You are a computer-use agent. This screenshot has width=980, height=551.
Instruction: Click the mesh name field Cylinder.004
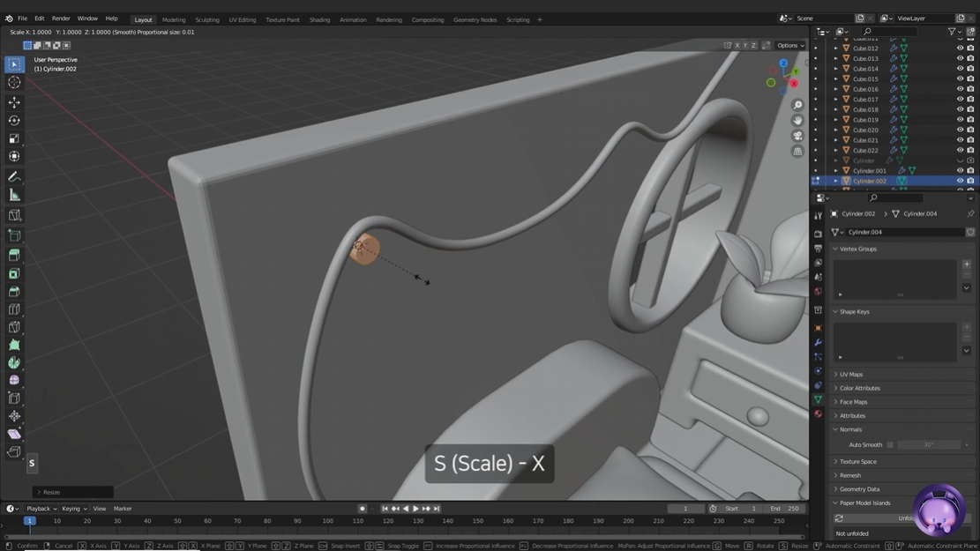click(905, 233)
